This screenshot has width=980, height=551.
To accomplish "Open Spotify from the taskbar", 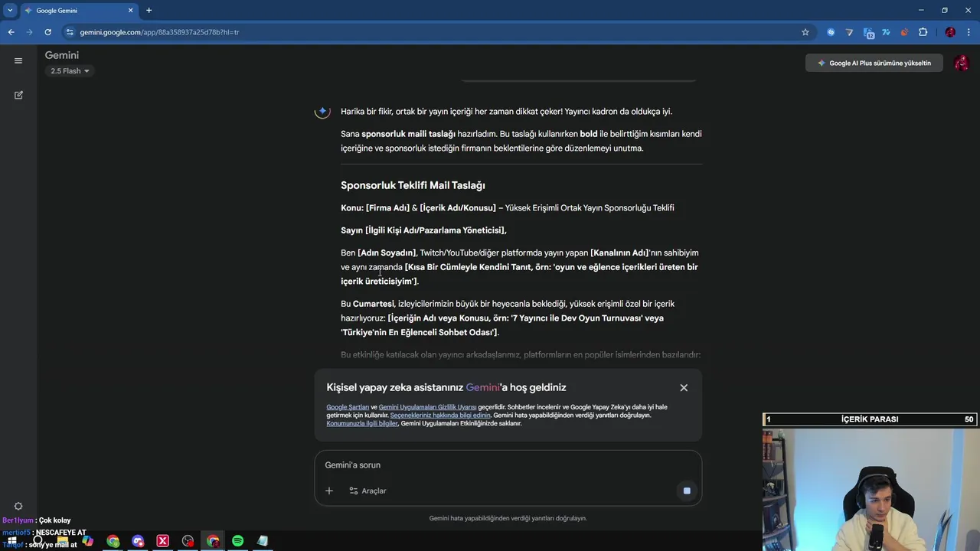I will (x=238, y=541).
